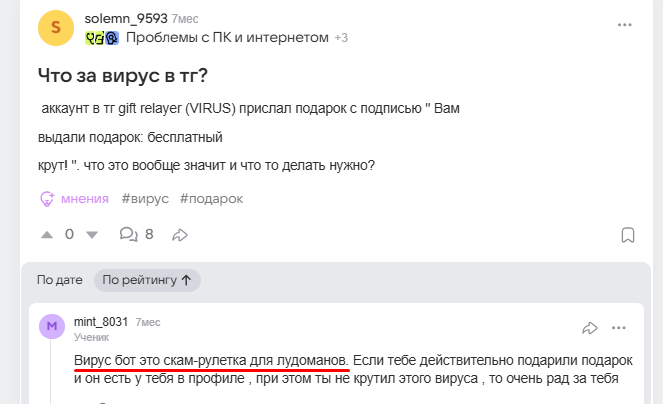Click the solemn_9593 avatar
The width and height of the screenshot is (663, 404).
point(55,28)
